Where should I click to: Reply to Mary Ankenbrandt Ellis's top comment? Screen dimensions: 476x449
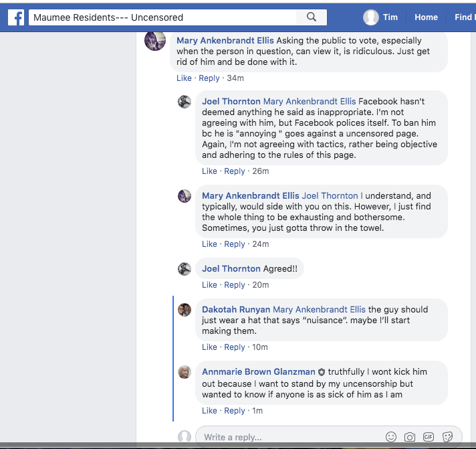coord(209,78)
